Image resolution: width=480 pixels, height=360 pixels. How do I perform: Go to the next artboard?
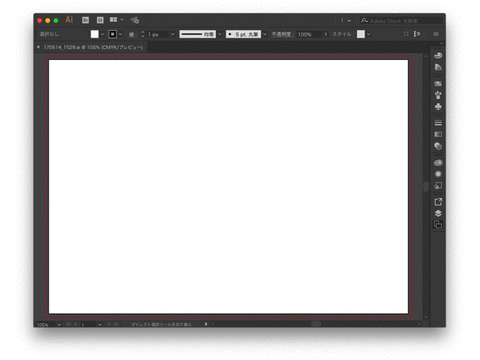point(109,324)
